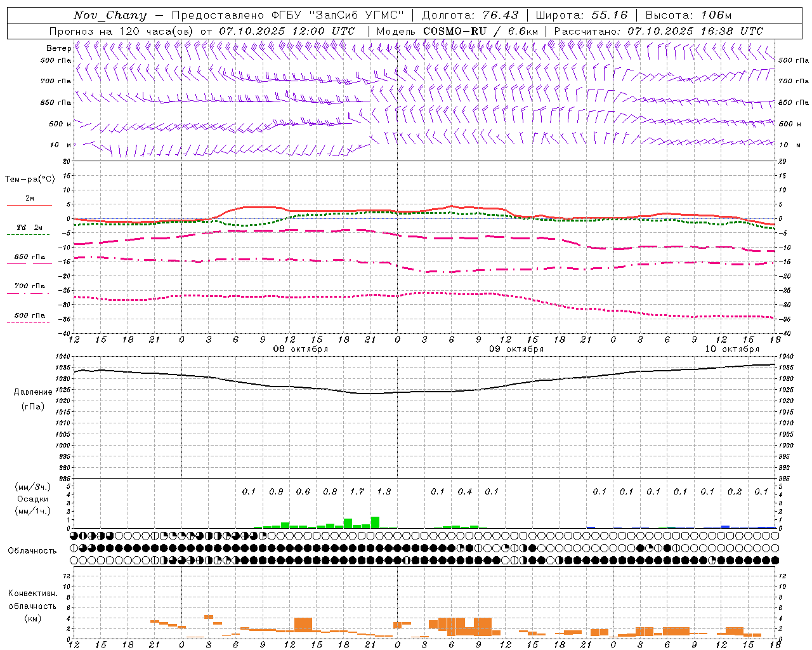Screen dimensions: 812x650
Task: Select the 'Долгота: 76.43' header text
Action: 470,15
